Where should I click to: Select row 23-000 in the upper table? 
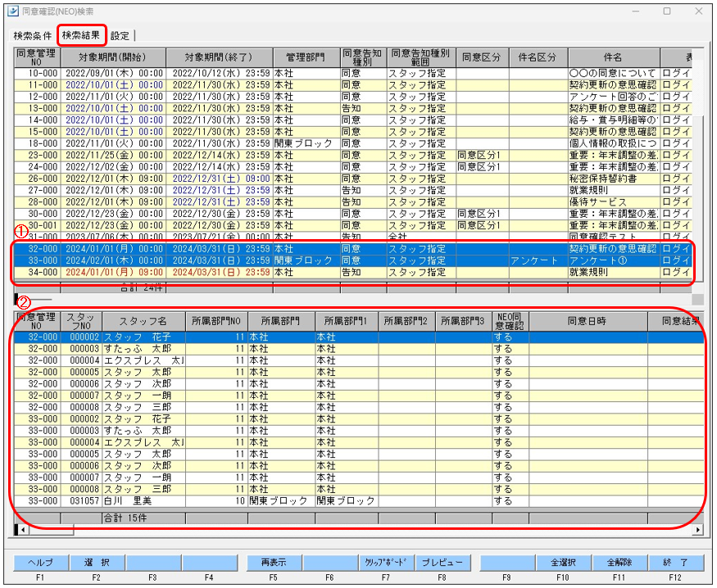pos(352,156)
